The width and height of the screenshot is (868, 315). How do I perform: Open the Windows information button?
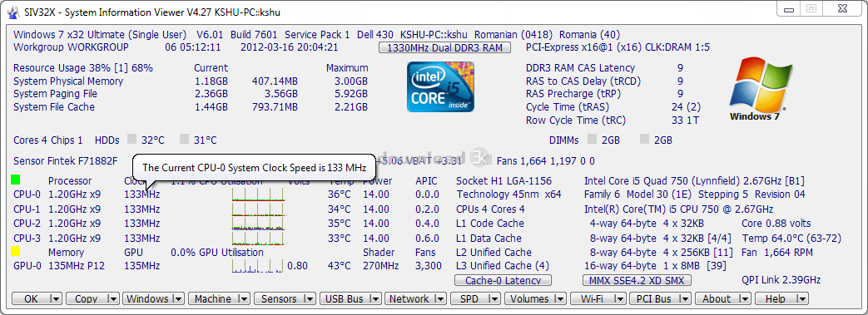pyautogui.click(x=153, y=299)
